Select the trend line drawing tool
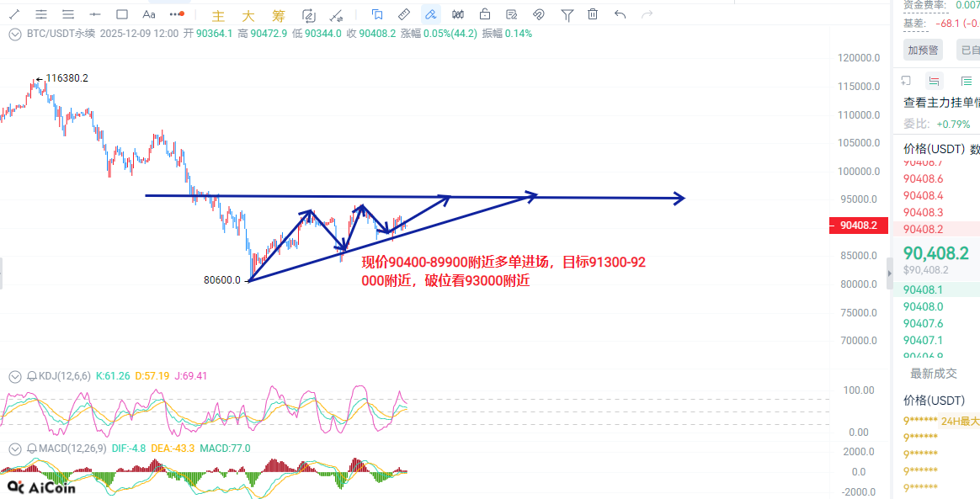The image size is (980, 499). pos(14,14)
